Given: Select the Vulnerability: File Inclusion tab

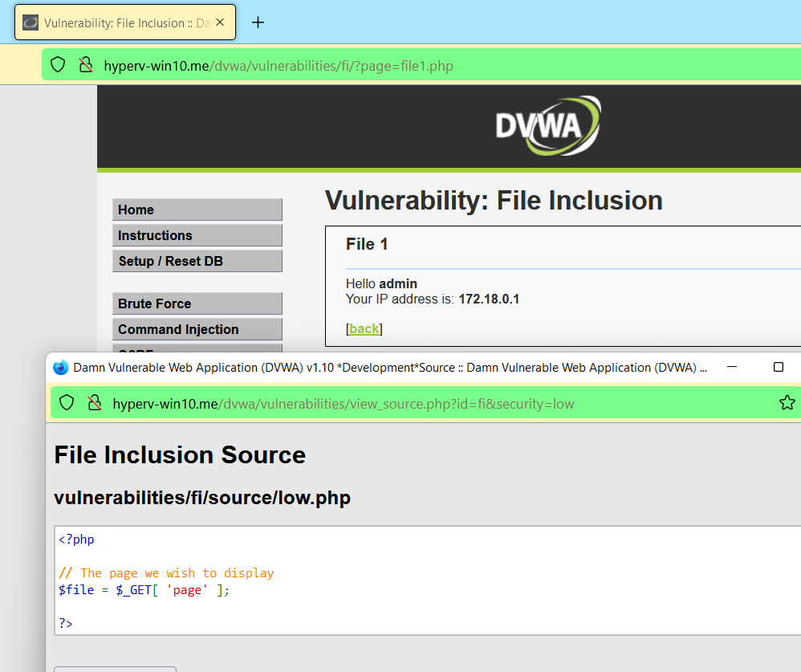Looking at the screenshot, I should [x=125, y=22].
